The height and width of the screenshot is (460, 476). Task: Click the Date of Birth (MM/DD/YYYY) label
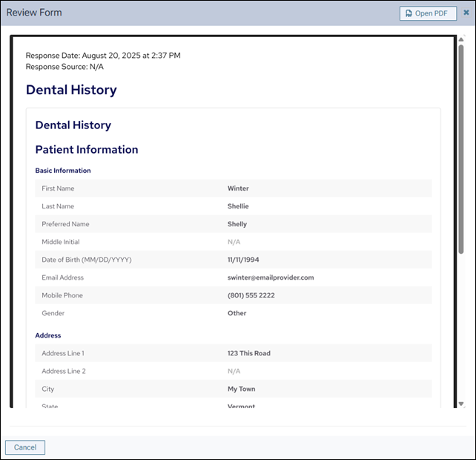click(x=87, y=260)
